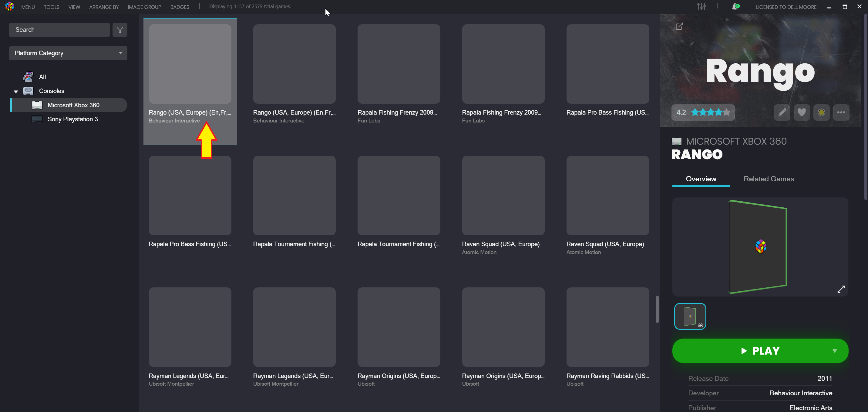Switch to the Related Games tab
Image resolution: width=868 pixels, height=412 pixels.
click(769, 179)
